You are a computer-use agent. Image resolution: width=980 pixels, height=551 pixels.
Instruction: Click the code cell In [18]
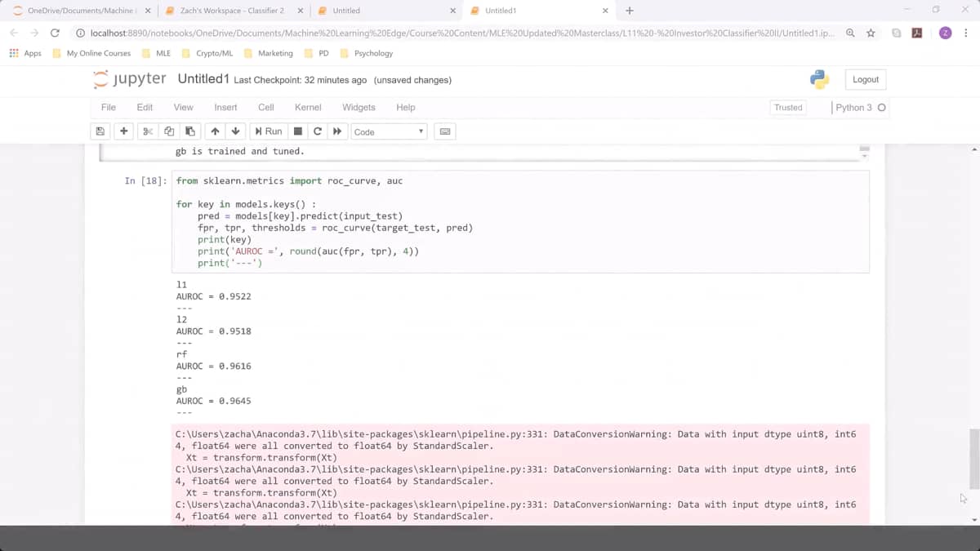[x=520, y=222]
